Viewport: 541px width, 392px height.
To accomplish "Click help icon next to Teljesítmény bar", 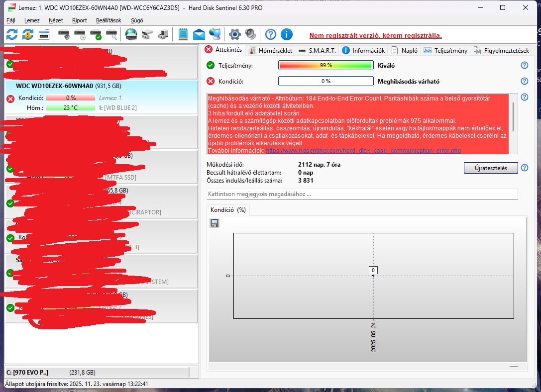I will pos(525,65).
